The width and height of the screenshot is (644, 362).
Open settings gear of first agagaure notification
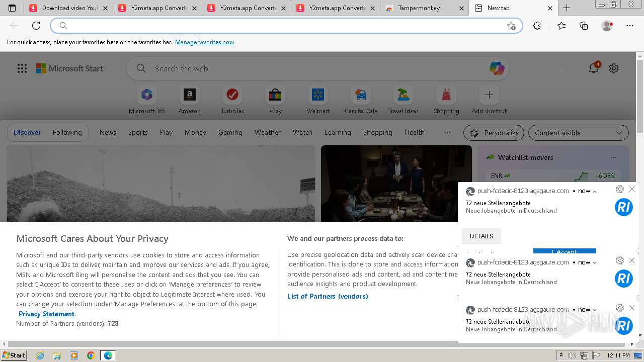click(x=620, y=189)
